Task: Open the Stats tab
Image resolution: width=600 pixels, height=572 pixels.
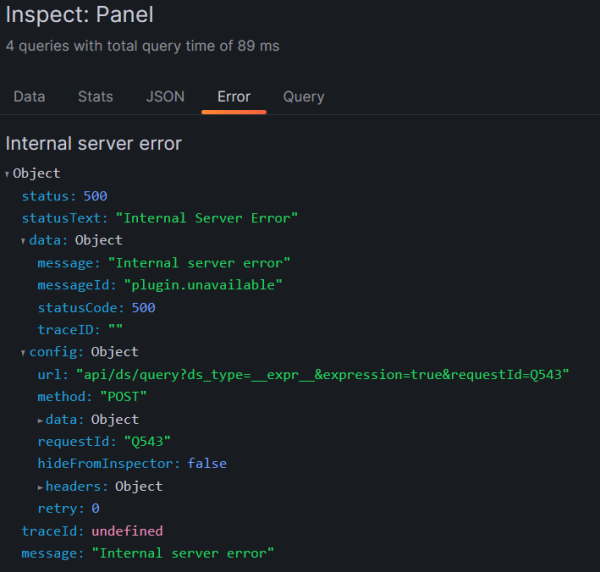Action: pos(95,97)
